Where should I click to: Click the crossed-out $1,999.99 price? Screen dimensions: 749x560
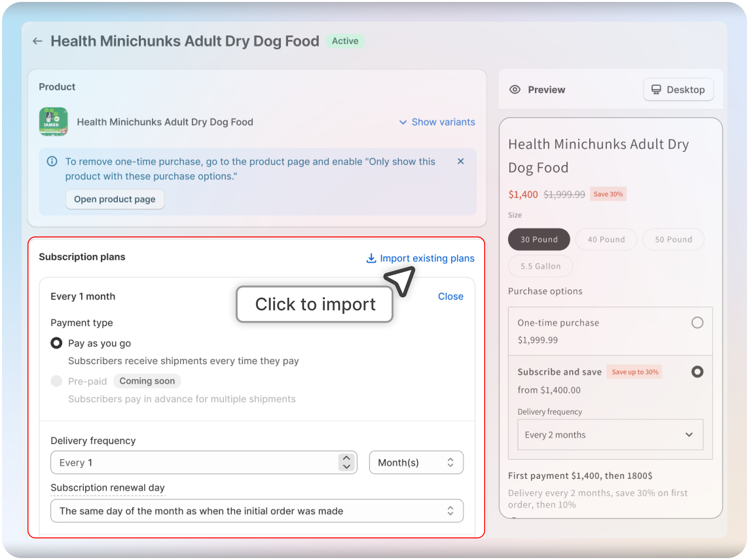pos(564,195)
